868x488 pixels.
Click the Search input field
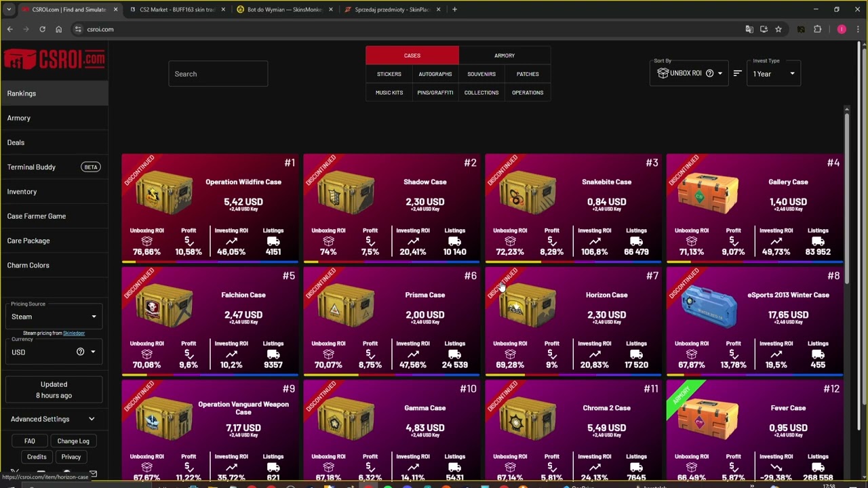coord(218,74)
